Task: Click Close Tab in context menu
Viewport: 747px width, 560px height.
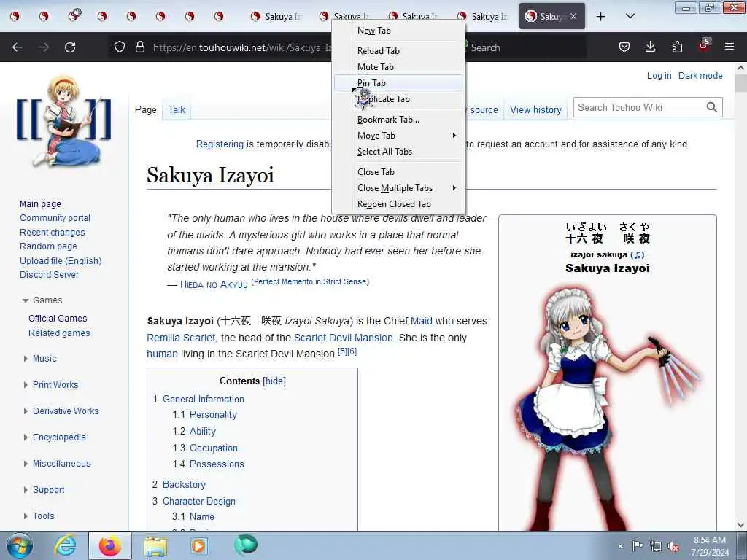Action: 398,172
